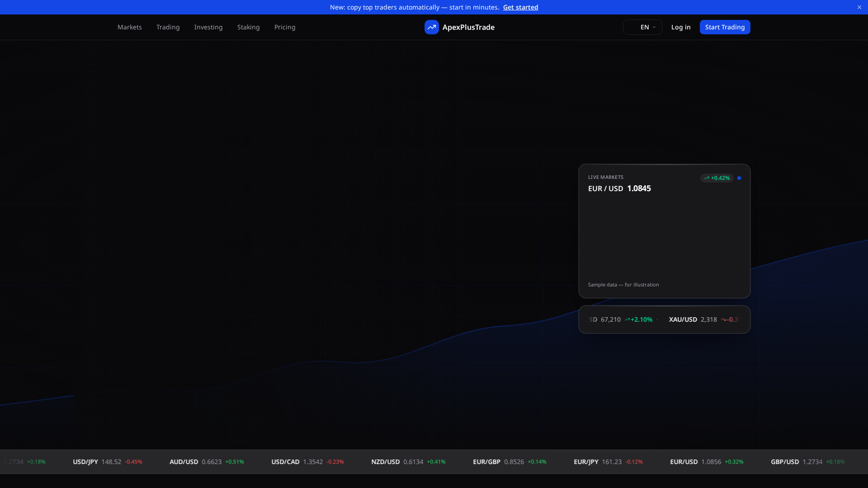Click the -0.12% EUR/JPY change
868x488 pixels.
[634, 462]
